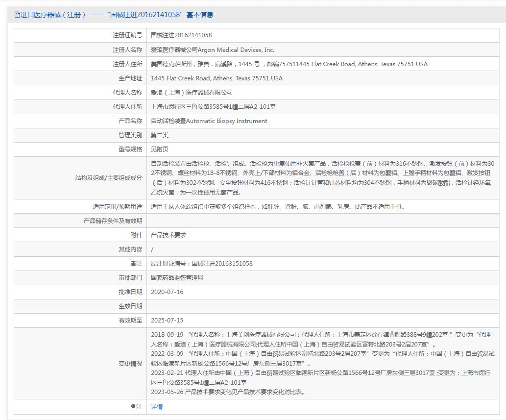
Task: Select change entry dated 2023-02-21
Action: [321, 377]
